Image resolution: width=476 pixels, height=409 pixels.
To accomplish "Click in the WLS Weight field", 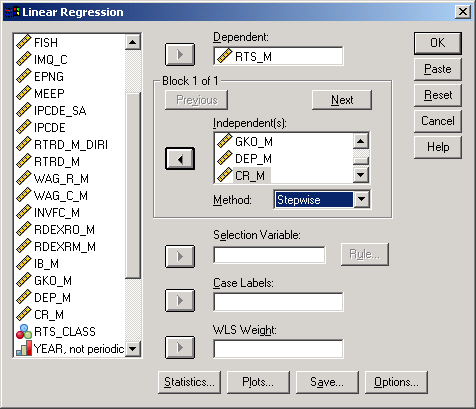I will 278,349.
